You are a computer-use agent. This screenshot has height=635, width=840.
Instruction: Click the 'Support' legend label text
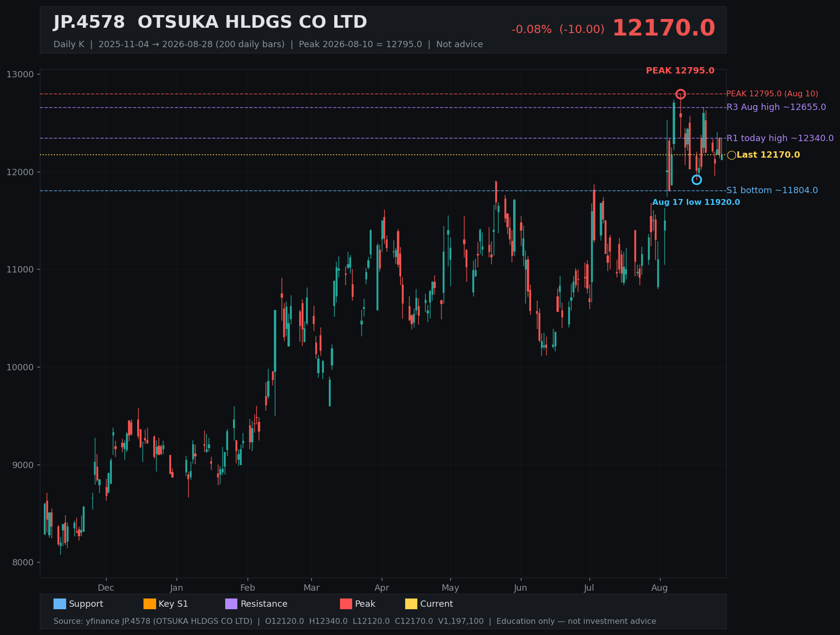tap(86, 604)
